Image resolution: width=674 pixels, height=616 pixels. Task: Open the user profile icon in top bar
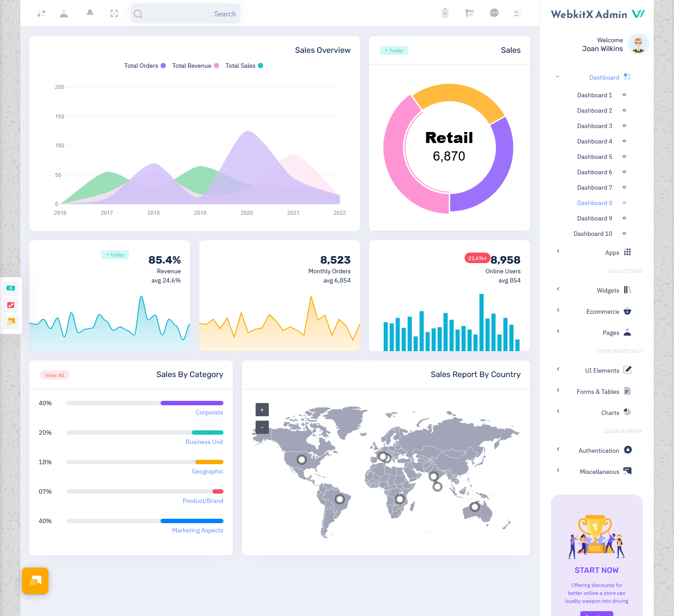(x=64, y=14)
